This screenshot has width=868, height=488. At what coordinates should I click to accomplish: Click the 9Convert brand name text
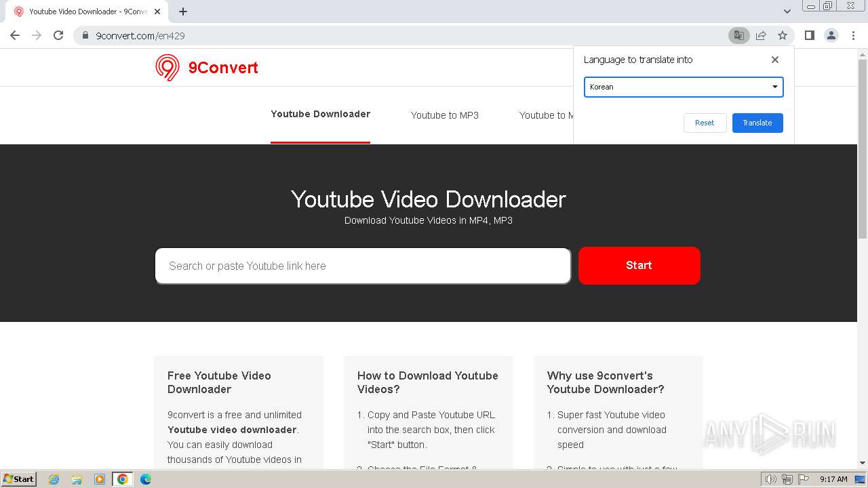coord(223,68)
